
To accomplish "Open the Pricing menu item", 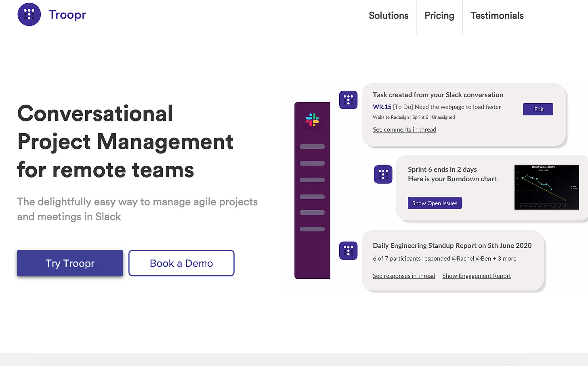I will point(439,16).
